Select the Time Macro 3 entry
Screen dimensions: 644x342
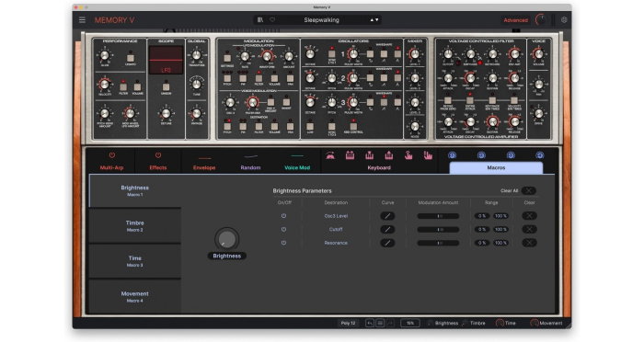134,261
